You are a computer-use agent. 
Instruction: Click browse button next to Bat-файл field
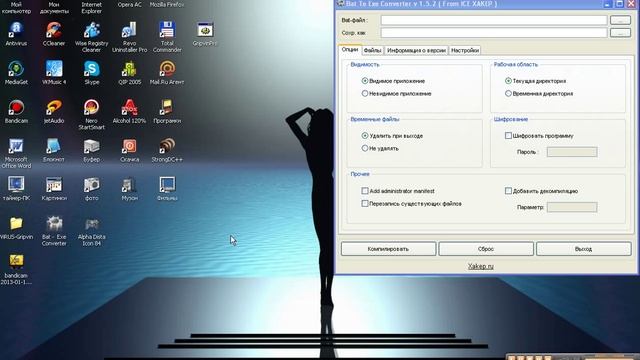click(x=620, y=20)
